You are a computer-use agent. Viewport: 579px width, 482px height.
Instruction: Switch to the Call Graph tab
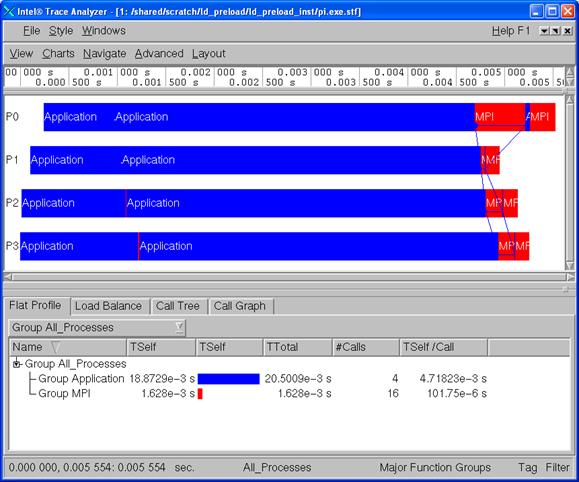pos(240,306)
